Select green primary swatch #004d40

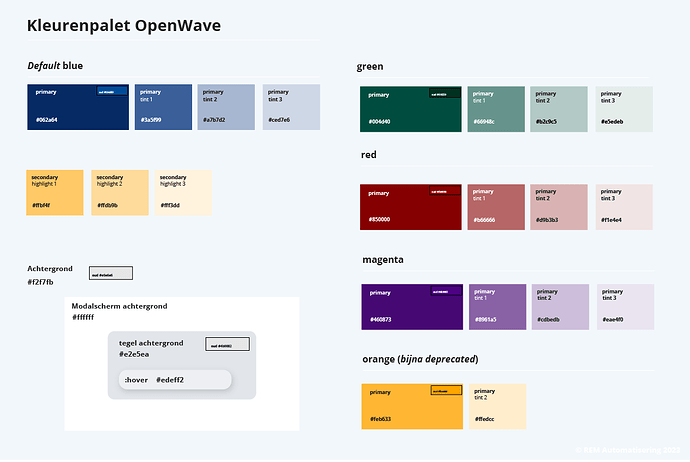411,109
